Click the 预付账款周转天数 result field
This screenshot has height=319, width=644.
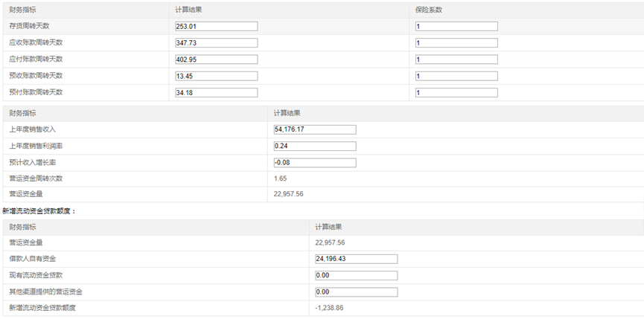click(x=216, y=92)
